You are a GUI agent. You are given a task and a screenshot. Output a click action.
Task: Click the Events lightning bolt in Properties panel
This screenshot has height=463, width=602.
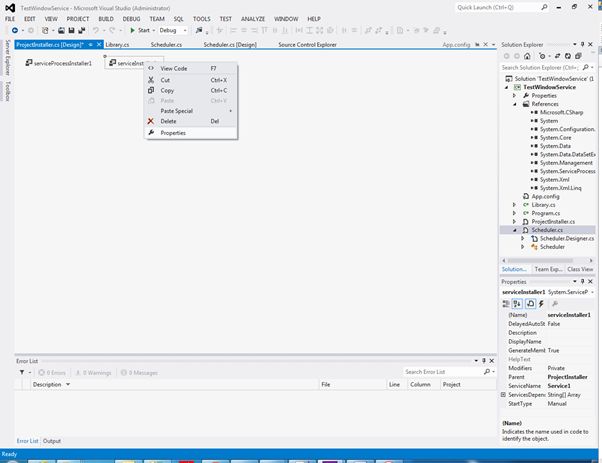[541, 304]
